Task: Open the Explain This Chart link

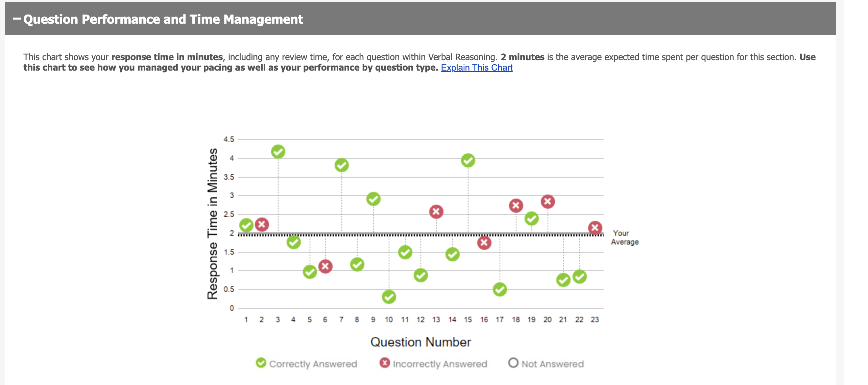Action: [476, 68]
